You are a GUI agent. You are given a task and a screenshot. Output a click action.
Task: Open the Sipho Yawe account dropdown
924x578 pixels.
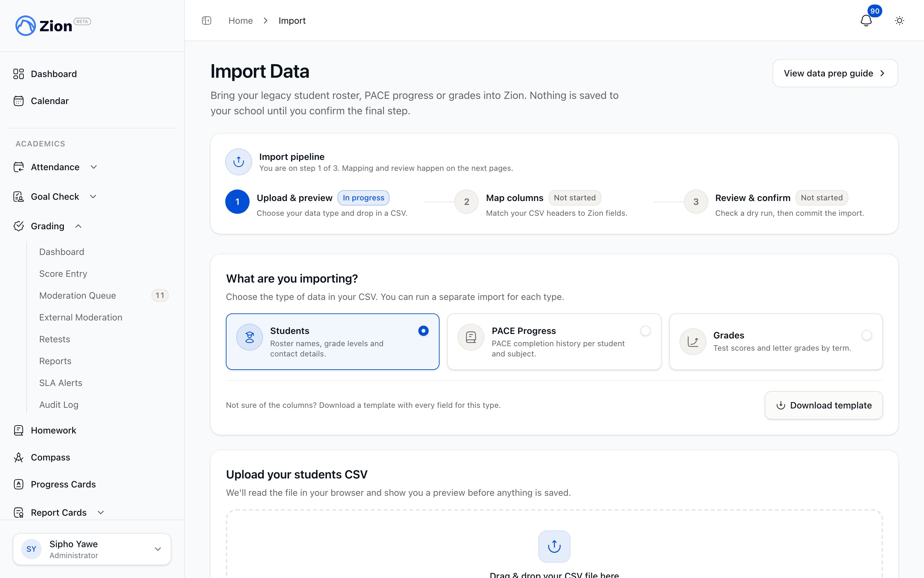point(92,549)
